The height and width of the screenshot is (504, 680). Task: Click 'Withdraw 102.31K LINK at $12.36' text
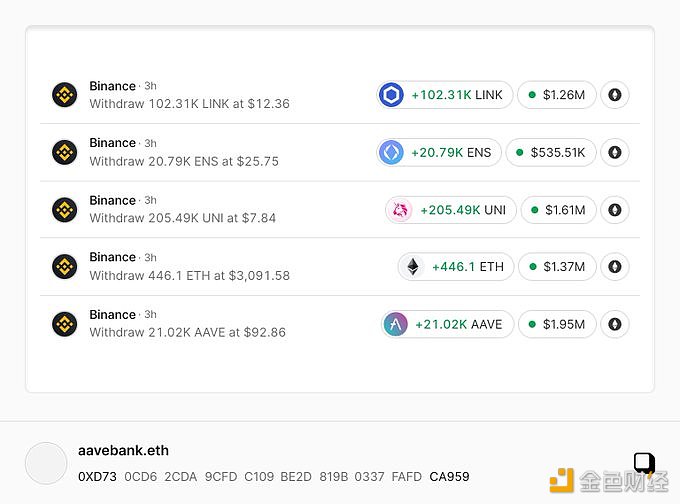(x=190, y=104)
